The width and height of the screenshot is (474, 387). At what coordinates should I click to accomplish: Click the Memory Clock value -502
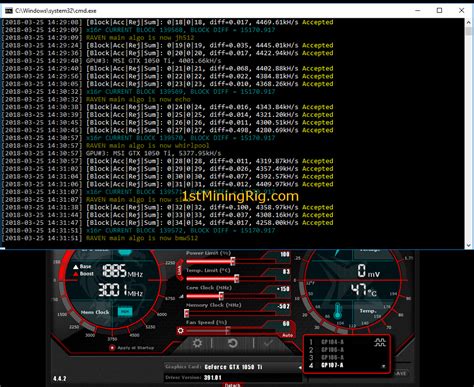283,306
